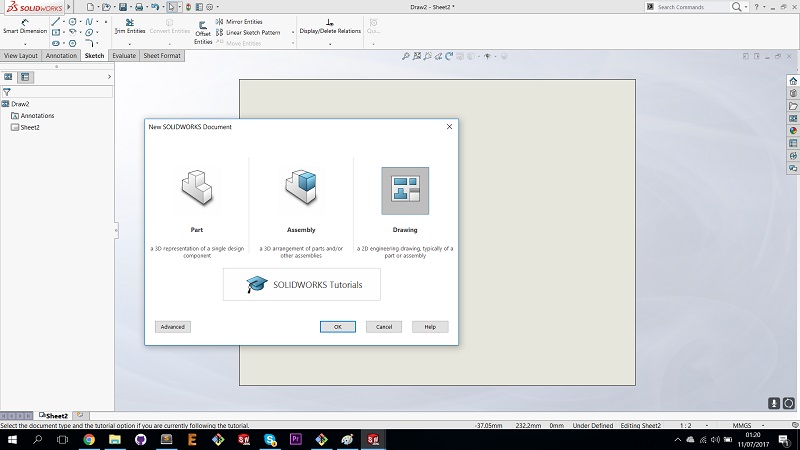This screenshot has height=450, width=800.
Task: Activate the Smart Dimension tool
Action: (x=25, y=27)
